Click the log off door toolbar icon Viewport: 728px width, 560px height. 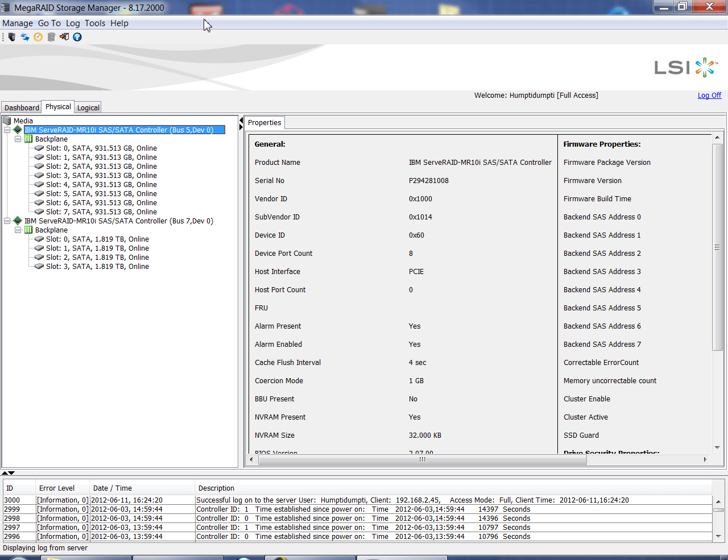coord(64,37)
